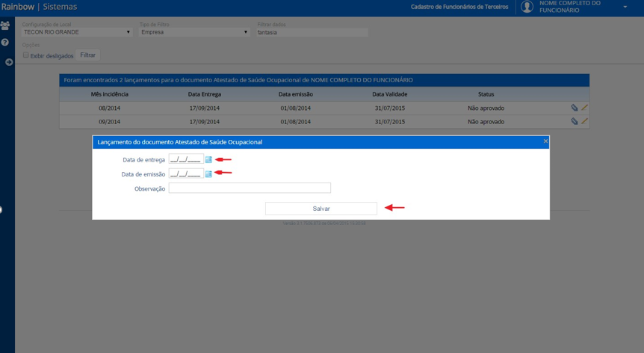
Task: Click Cadastro de Funcionários de Terceiros title
Action: 459,7
